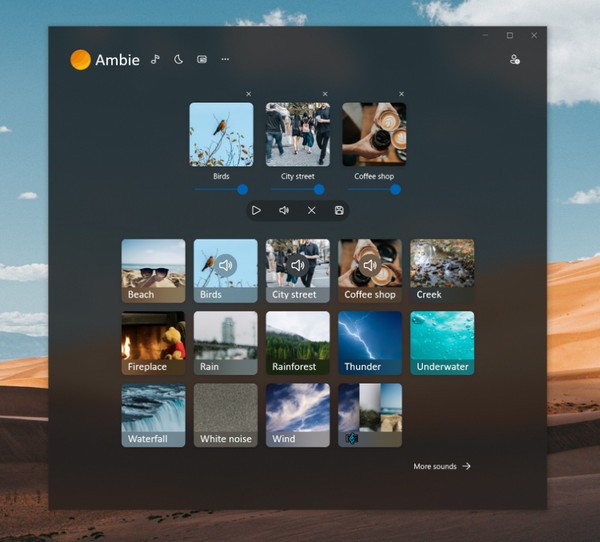Open the sound catalogue music note icon

pos(155,59)
